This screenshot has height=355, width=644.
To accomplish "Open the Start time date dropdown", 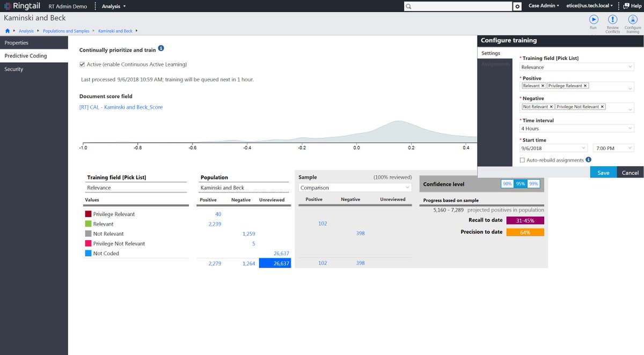I will pyautogui.click(x=554, y=148).
